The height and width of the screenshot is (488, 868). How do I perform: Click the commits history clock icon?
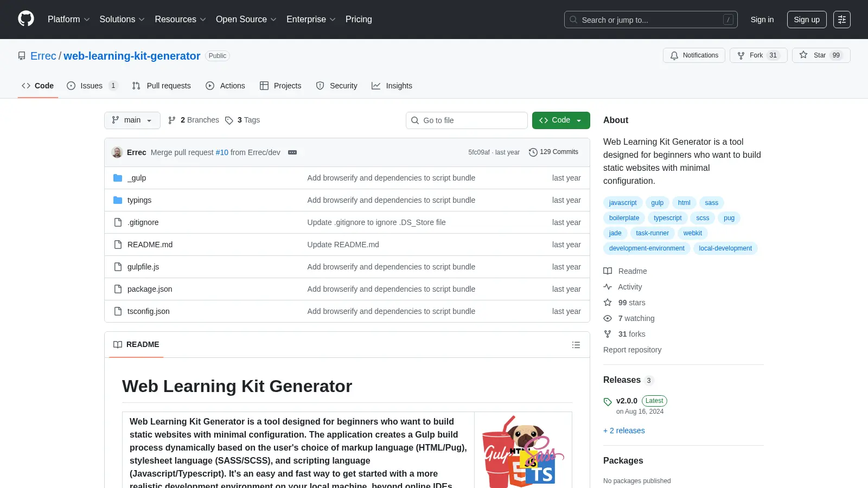click(533, 152)
